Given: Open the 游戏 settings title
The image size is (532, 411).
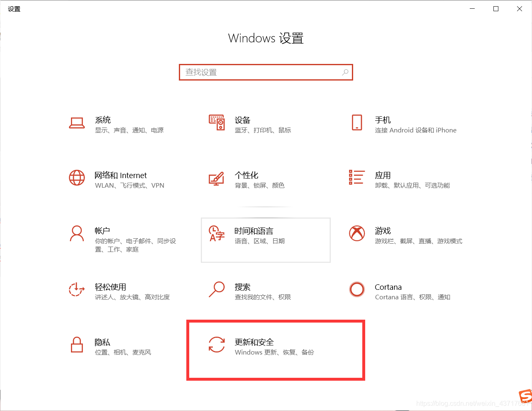Looking at the screenshot, I should [383, 231].
